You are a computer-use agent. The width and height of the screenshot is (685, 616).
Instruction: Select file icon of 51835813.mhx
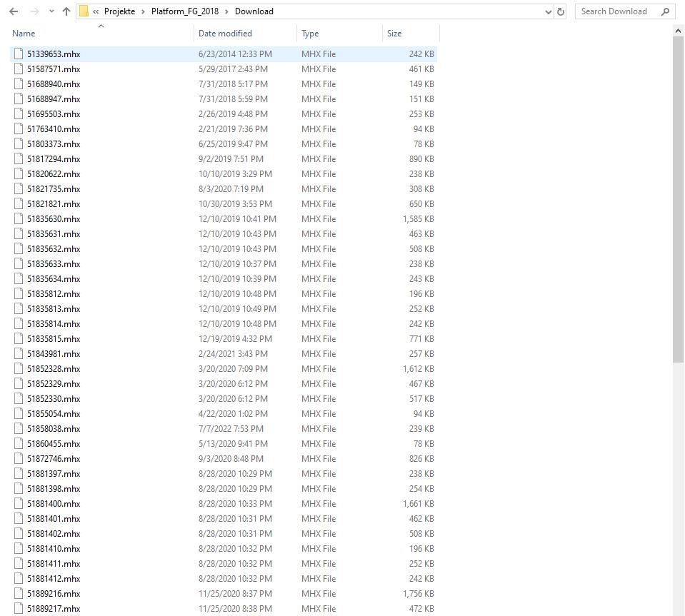pos(19,308)
